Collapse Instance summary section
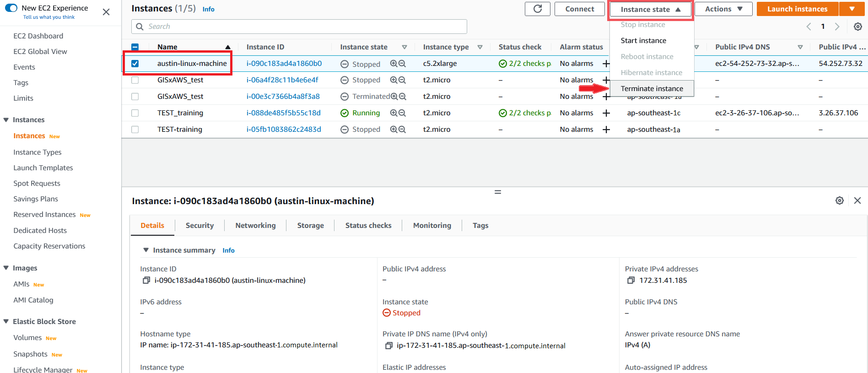 [146, 250]
